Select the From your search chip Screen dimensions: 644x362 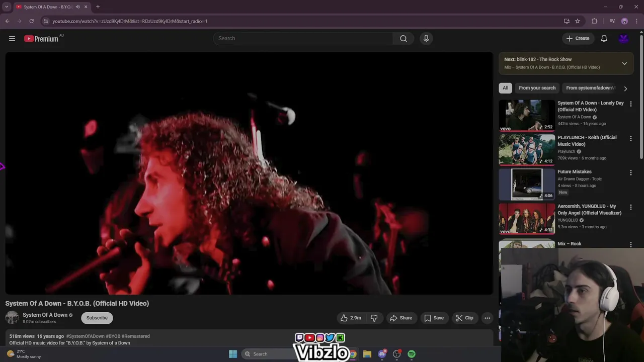537,88
